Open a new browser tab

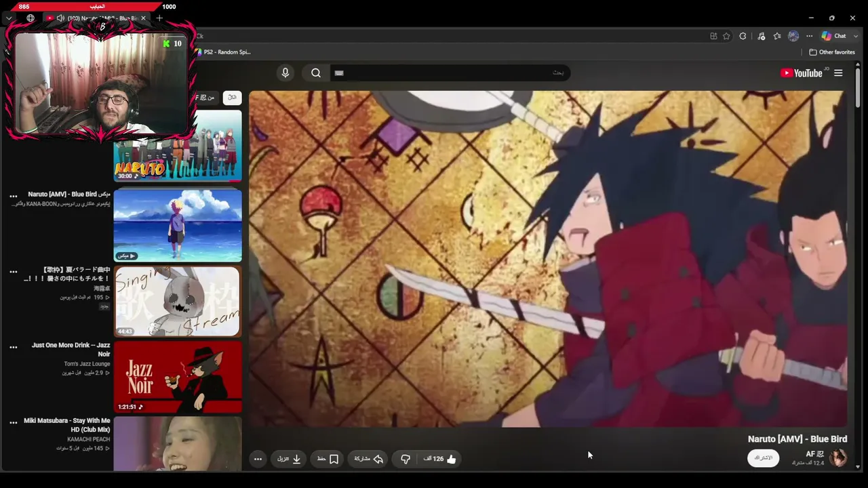159,18
